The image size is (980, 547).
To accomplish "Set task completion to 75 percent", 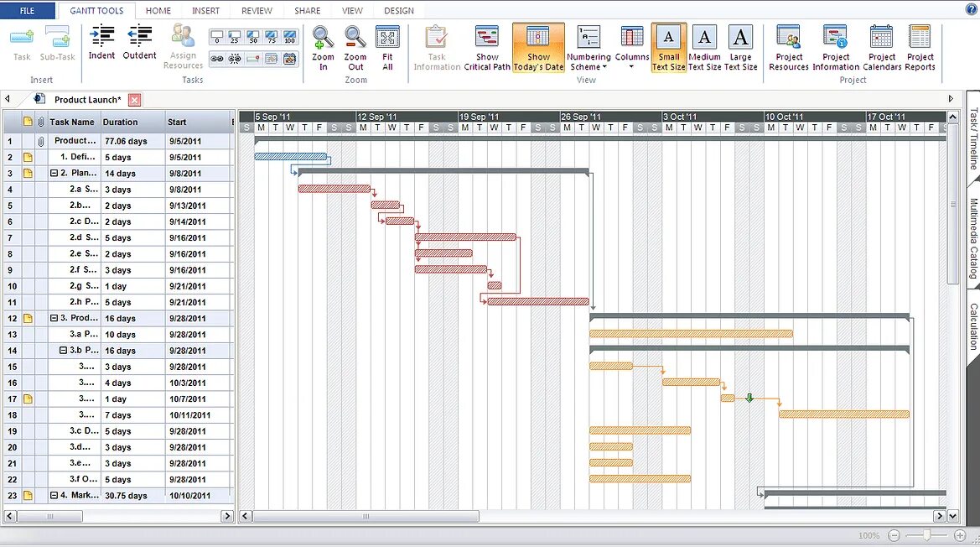I will [272, 37].
